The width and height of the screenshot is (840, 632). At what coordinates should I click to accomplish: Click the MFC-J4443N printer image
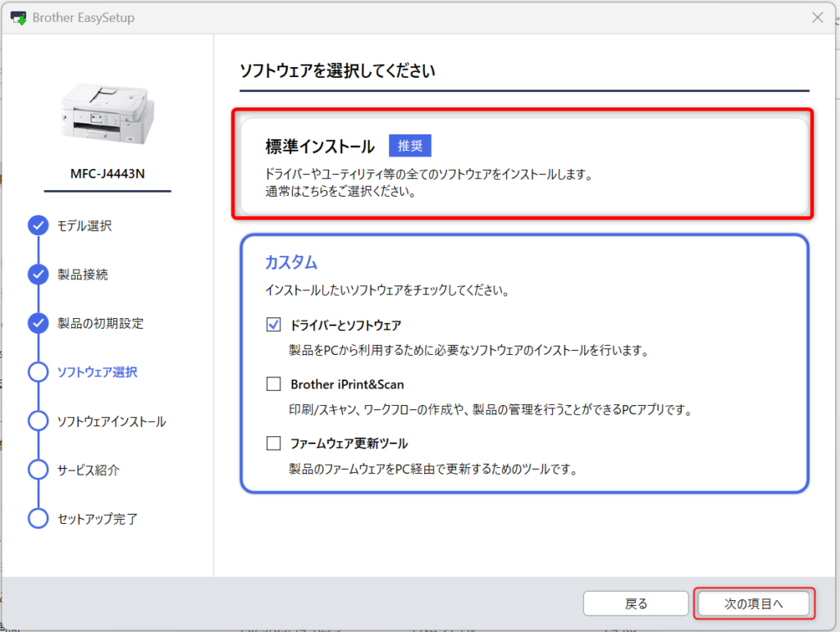coord(107,113)
